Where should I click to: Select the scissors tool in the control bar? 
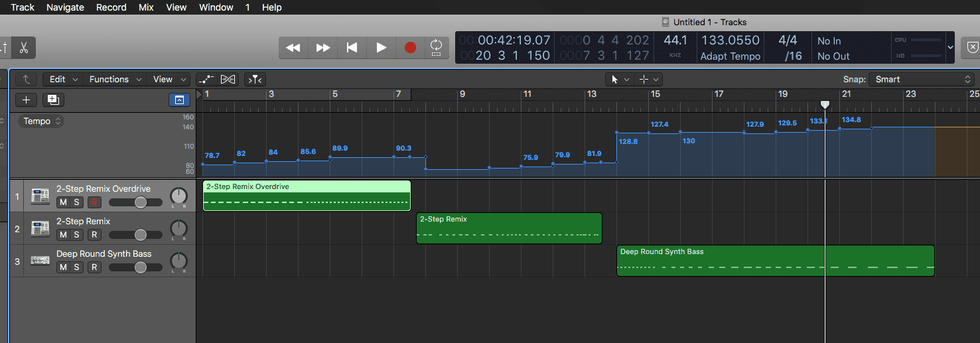click(x=24, y=48)
